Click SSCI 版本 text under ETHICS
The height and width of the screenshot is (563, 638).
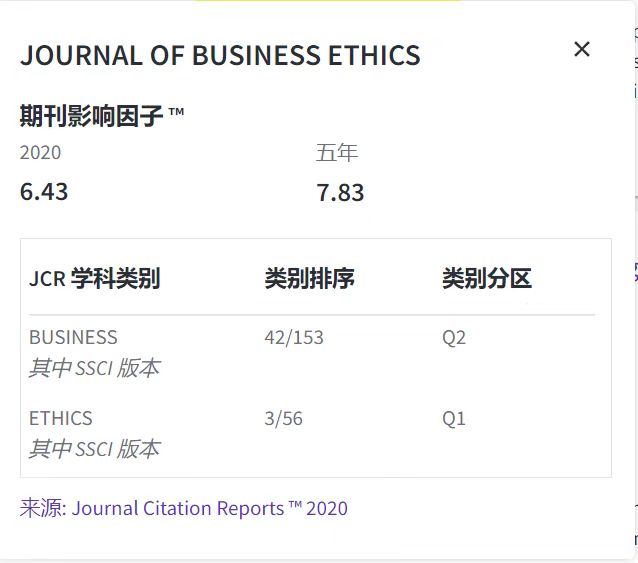tap(94, 449)
